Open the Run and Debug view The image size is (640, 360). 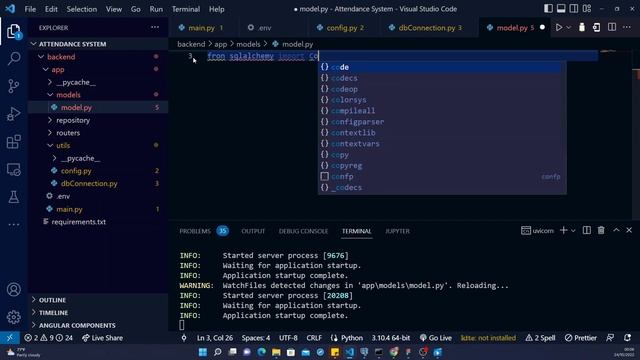13,114
